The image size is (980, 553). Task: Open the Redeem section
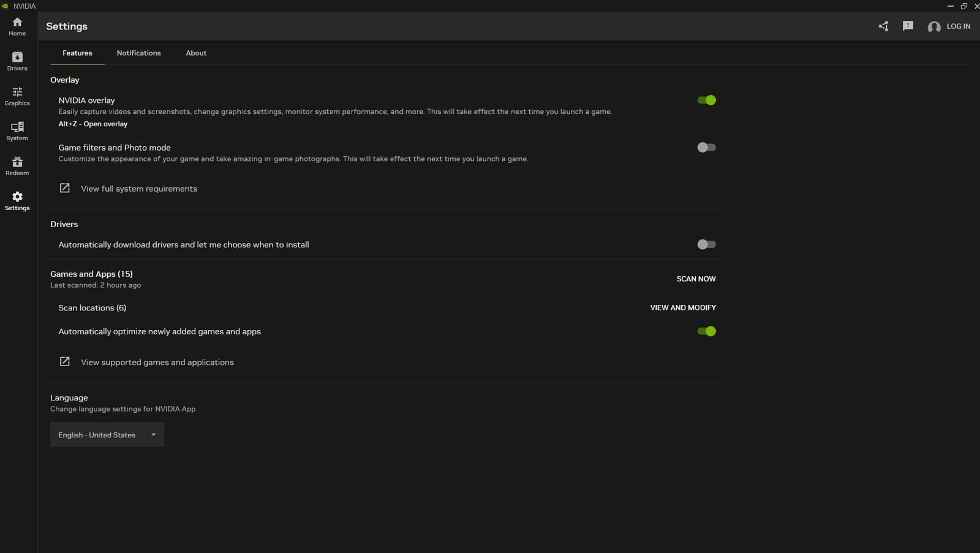[17, 165]
